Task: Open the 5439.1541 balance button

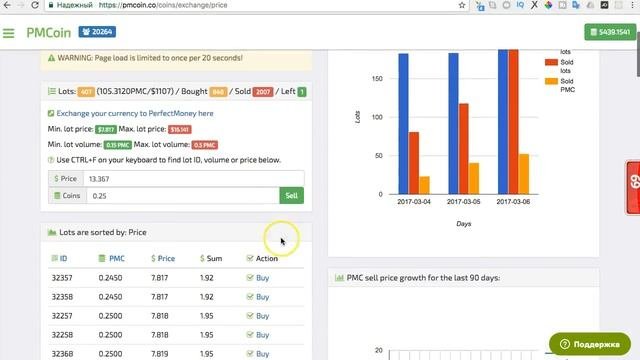Action: pos(610,32)
